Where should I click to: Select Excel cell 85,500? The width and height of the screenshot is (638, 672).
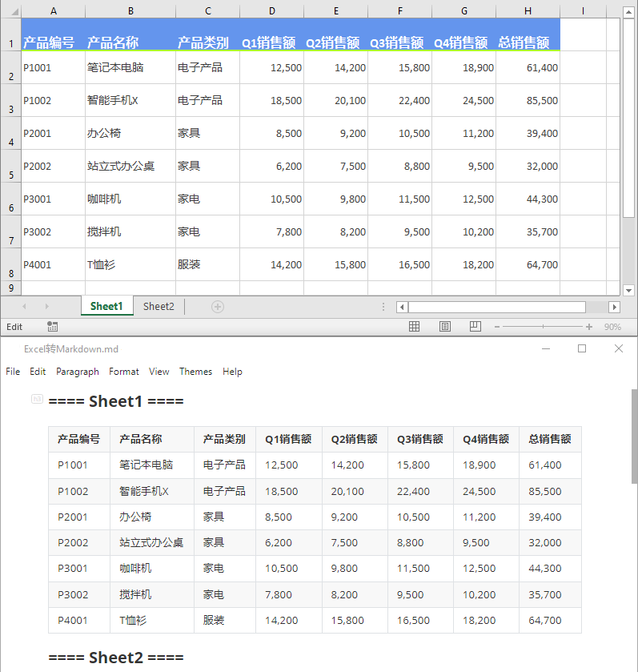point(528,101)
